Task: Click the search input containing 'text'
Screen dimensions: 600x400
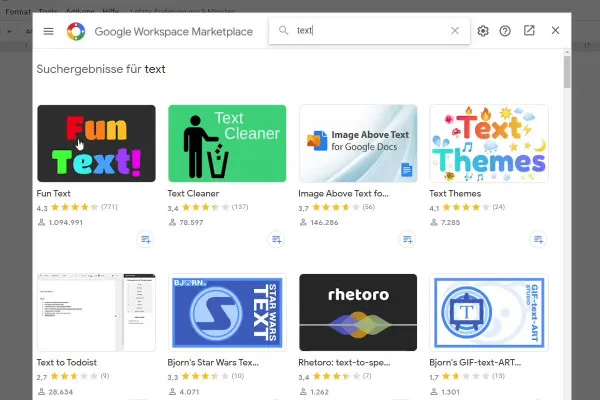Action: click(x=369, y=31)
